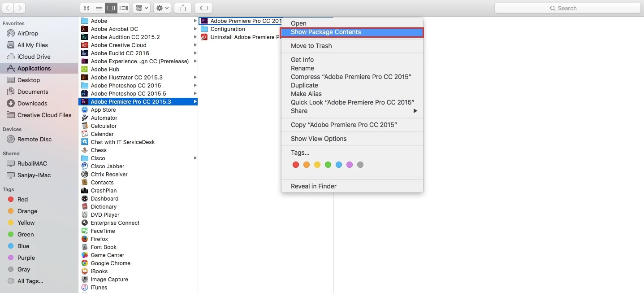The width and height of the screenshot is (644, 293).
Task: Open AirDrop in the sidebar
Action: click(x=28, y=33)
